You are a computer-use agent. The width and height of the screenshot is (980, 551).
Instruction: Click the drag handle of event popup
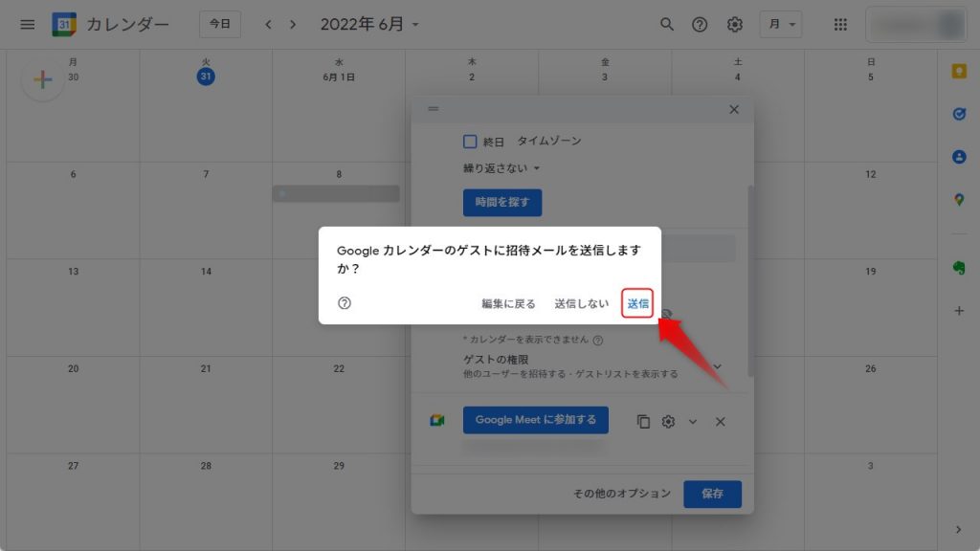pyautogui.click(x=434, y=109)
